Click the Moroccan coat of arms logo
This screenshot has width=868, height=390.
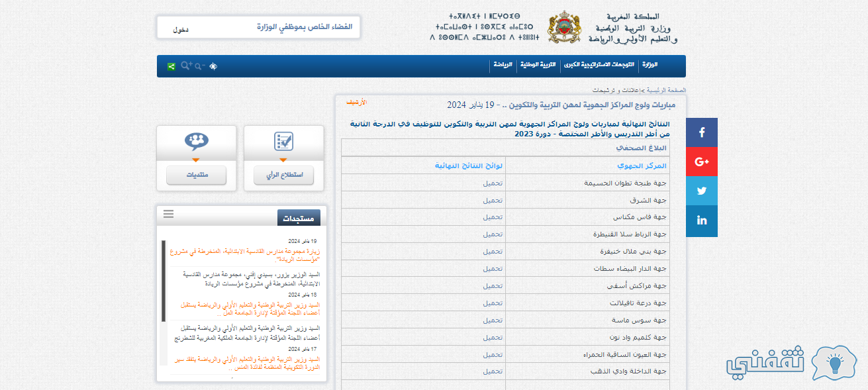[x=565, y=28]
